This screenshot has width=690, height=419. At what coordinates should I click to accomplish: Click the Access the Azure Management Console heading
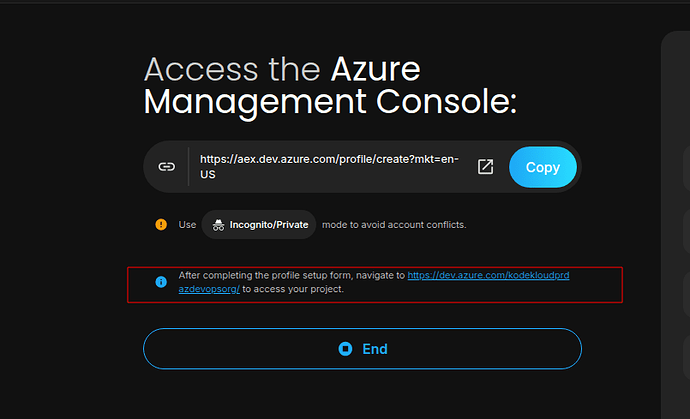[330, 87]
